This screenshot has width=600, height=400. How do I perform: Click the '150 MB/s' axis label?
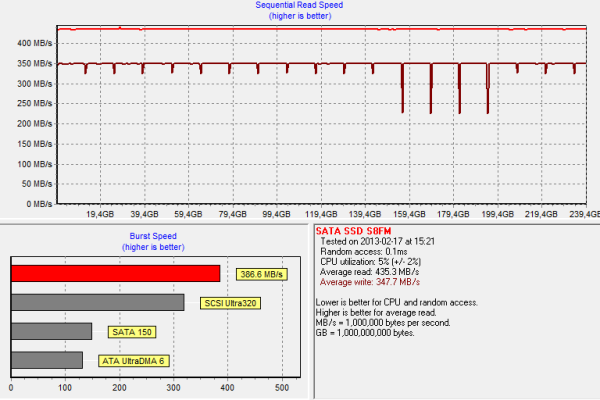coord(34,144)
